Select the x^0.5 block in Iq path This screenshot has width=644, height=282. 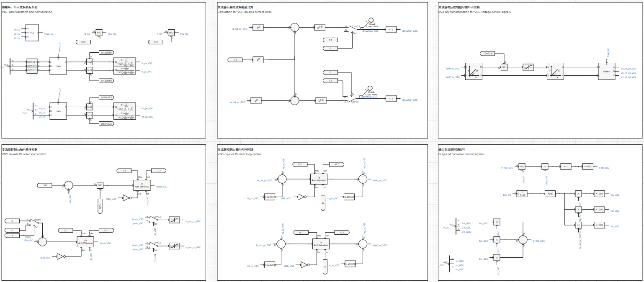point(321,100)
